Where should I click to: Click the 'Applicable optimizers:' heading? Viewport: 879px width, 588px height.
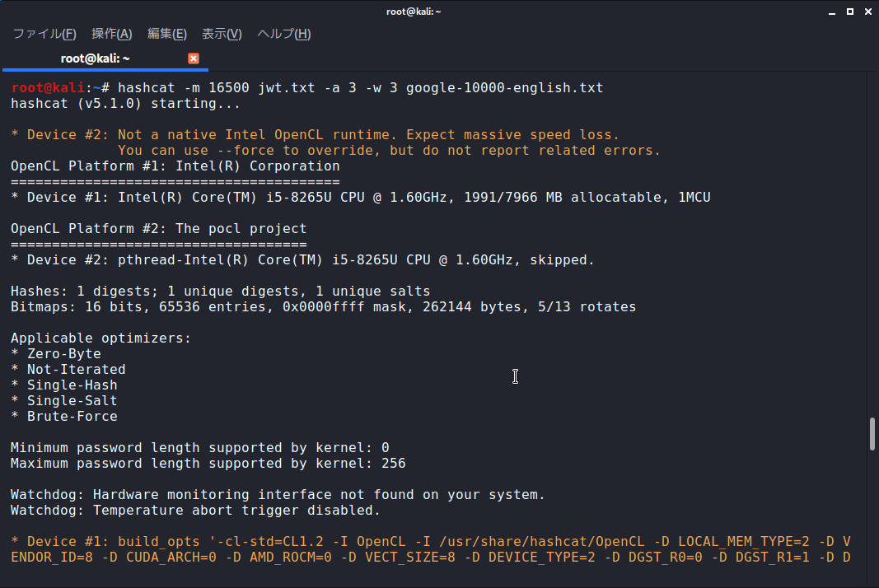(x=101, y=338)
